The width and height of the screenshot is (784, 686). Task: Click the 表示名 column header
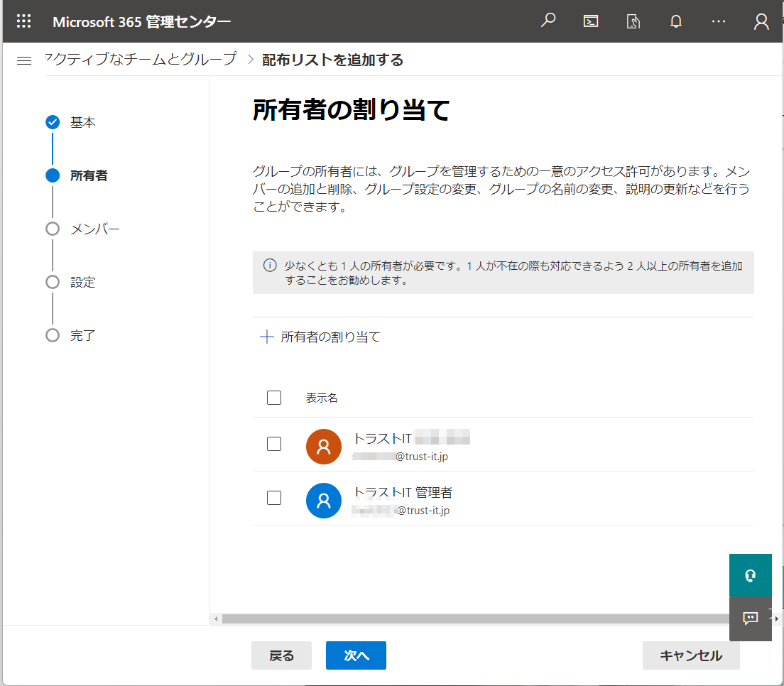(x=322, y=398)
